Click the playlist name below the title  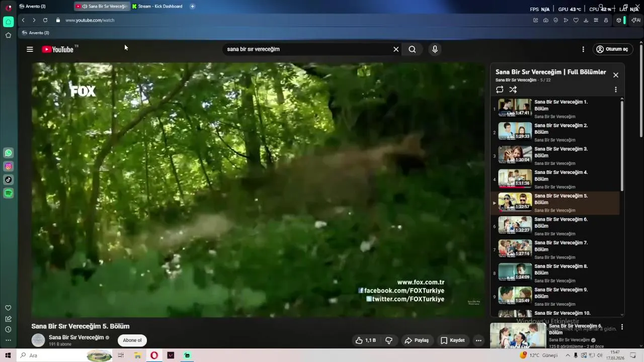click(516, 80)
